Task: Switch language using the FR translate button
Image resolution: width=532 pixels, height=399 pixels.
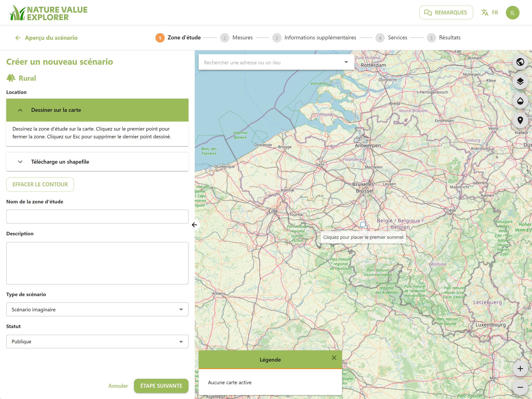Action: click(x=489, y=12)
